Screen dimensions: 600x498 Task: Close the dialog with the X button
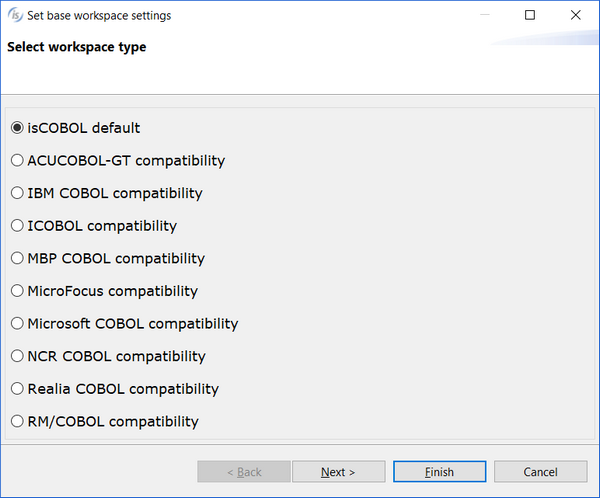pyautogui.click(x=576, y=15)
